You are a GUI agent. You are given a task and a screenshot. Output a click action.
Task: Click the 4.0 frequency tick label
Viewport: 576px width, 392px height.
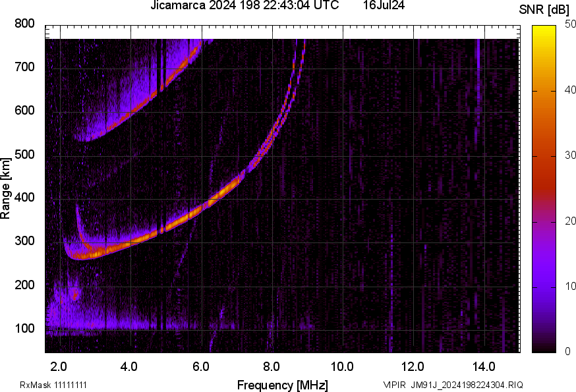click(129, 367)
